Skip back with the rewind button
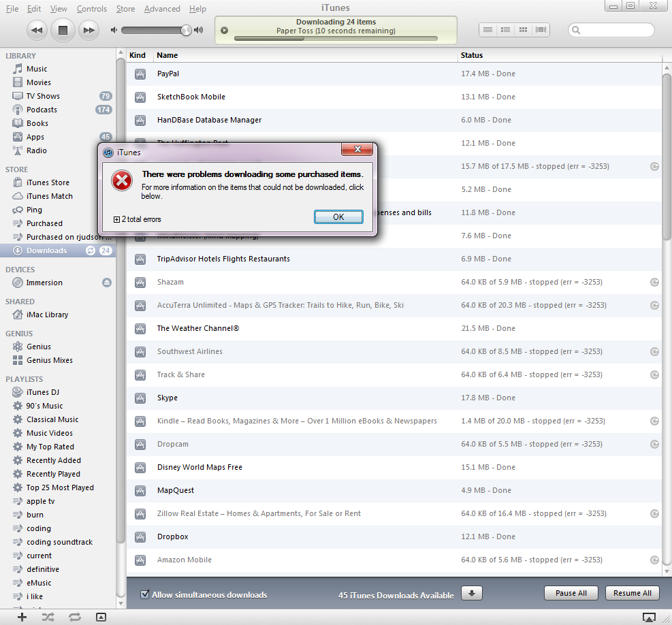This screenshot has height=625, width=672. [37, 30]
